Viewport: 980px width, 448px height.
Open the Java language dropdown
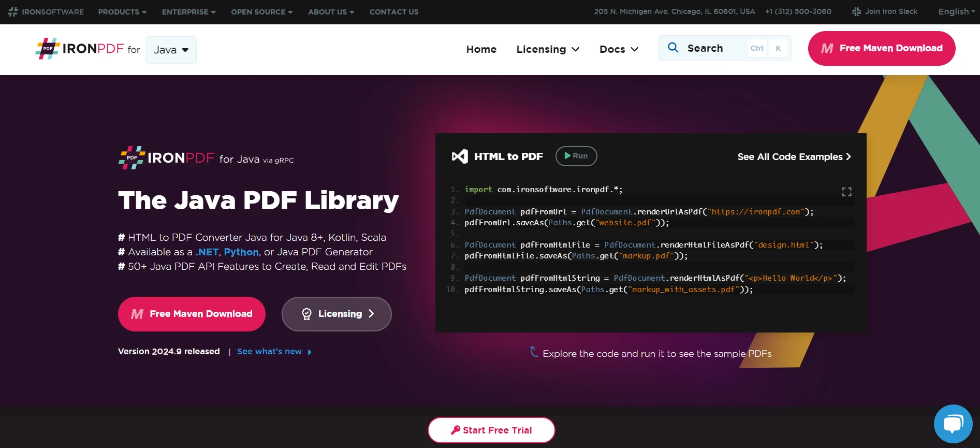[171, 50]
